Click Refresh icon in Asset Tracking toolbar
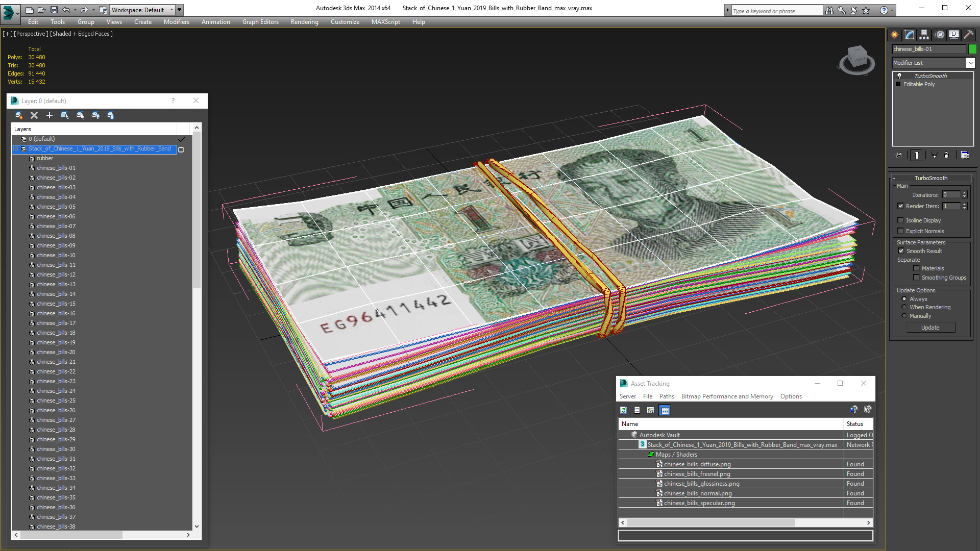The image size is (980, 551). (623, 410)
